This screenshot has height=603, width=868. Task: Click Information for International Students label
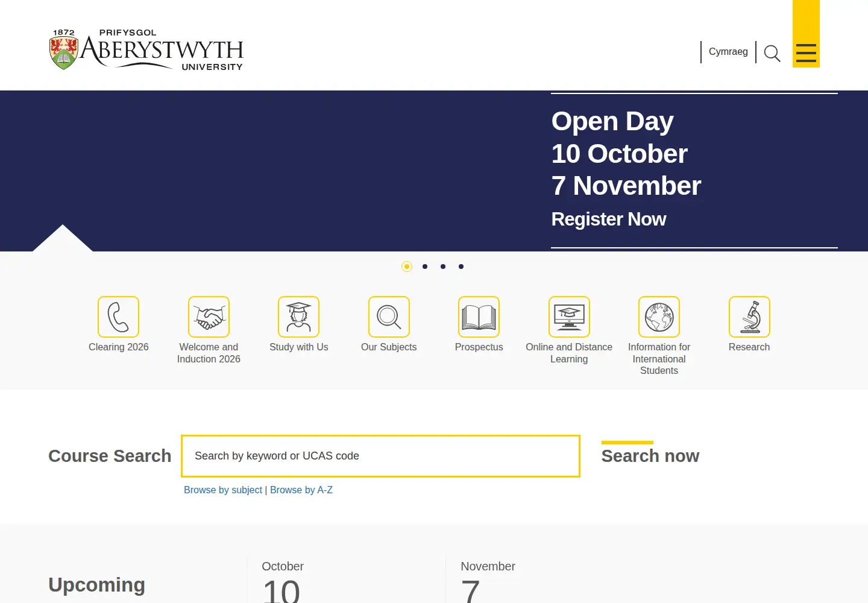659,359
